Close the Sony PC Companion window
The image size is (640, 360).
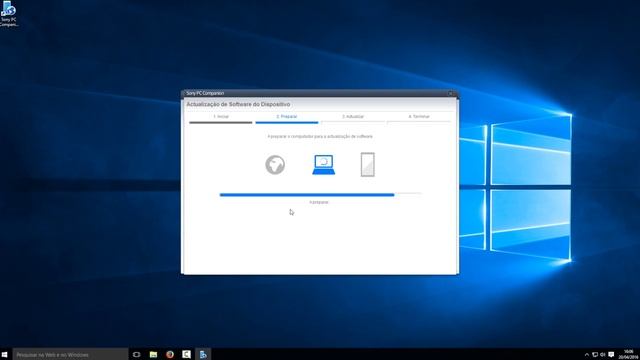click(451, 93)
